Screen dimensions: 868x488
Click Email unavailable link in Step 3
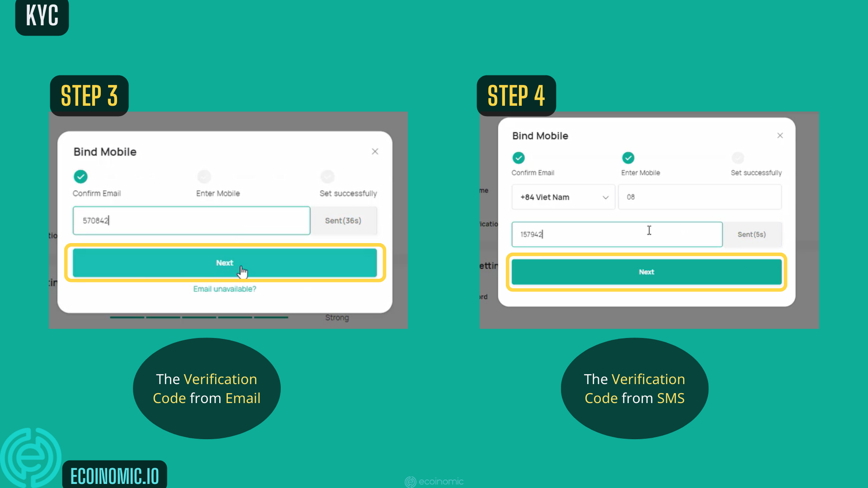pos(224,289)
